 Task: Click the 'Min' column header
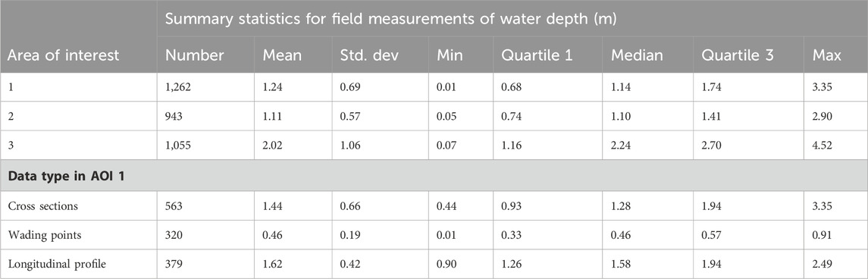449,55
